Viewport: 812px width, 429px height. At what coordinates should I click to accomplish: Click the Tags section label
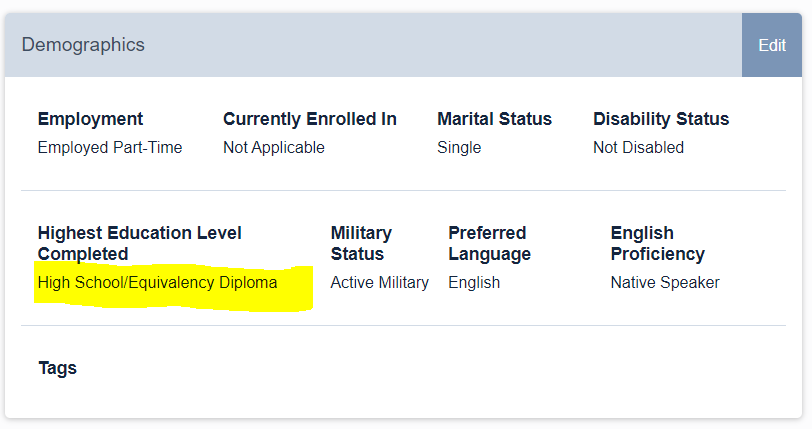(57, 368)
